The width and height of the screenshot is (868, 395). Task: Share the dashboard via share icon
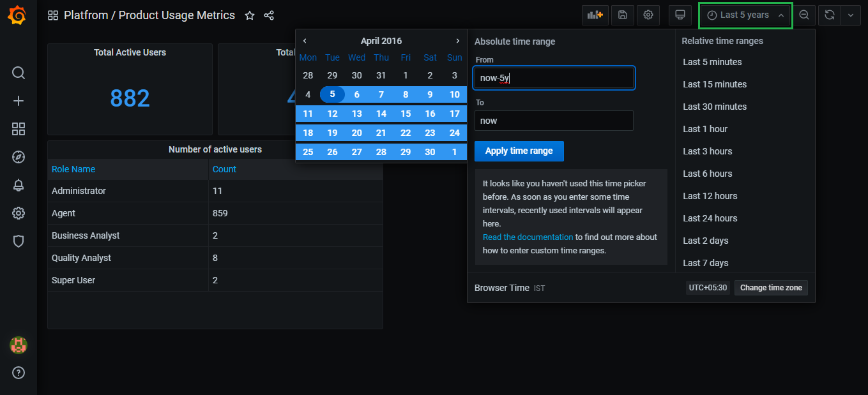click(x=269, y=15)
